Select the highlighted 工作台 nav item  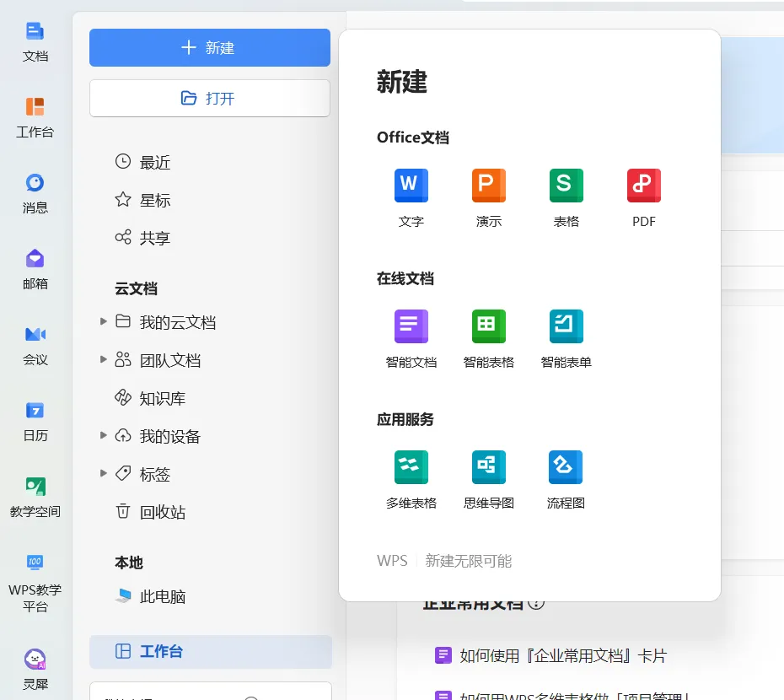(211, 651)
